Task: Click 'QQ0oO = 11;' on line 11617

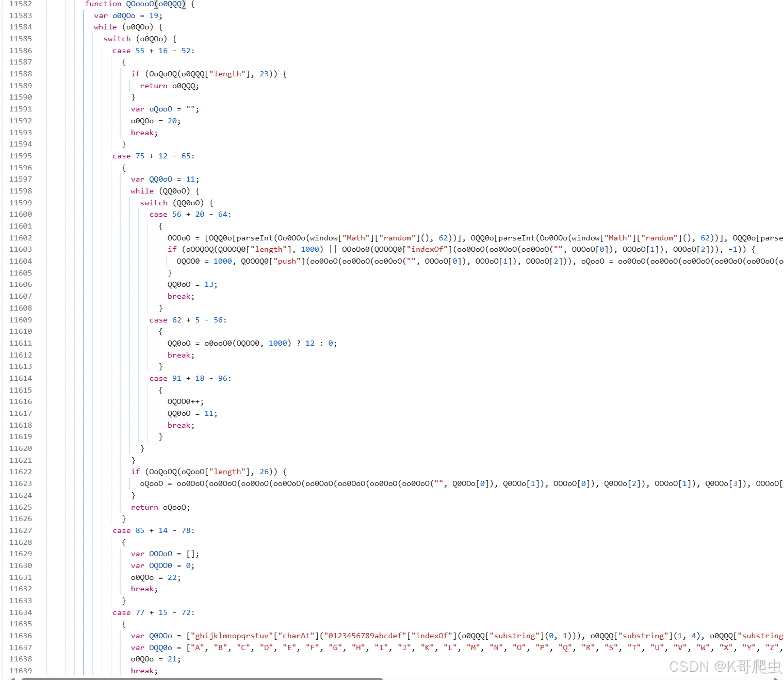Action: [192, 413]
